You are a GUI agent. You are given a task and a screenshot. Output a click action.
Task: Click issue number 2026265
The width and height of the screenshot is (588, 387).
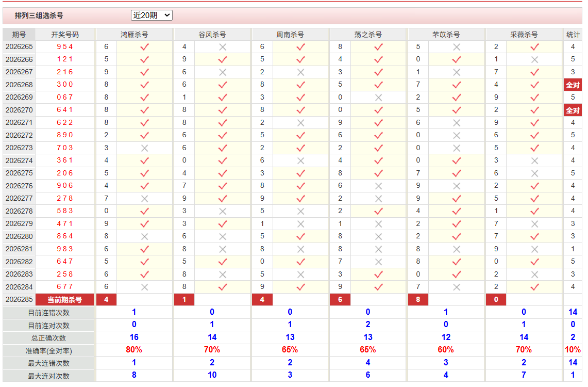(19, 46)
